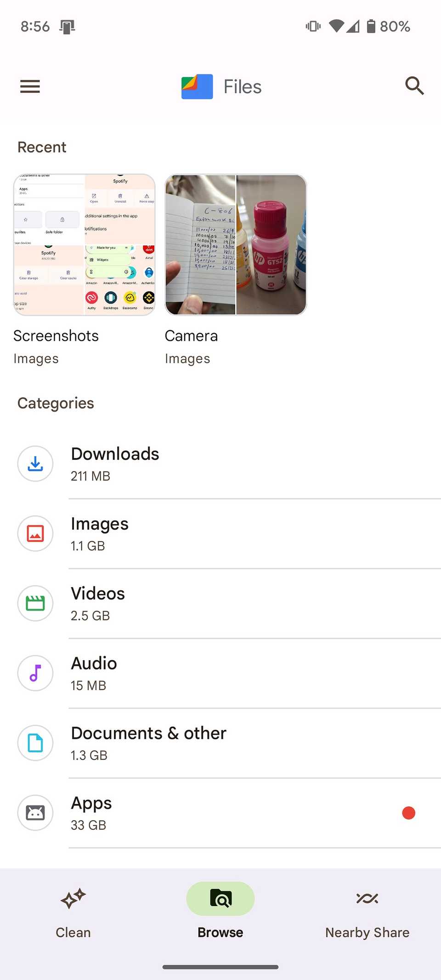Screen dimensions: 441x980
Task: Tap the home gesture navigation bar
Action: [220, 967]
